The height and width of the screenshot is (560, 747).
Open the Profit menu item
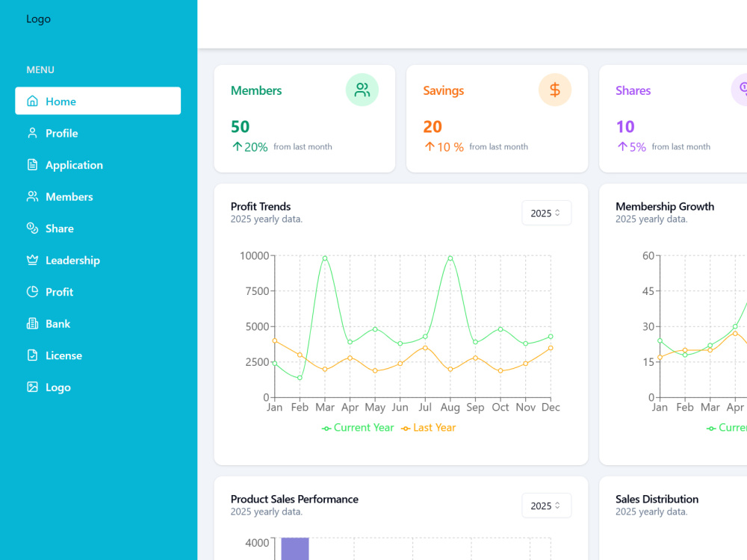(x=98, y=291)
